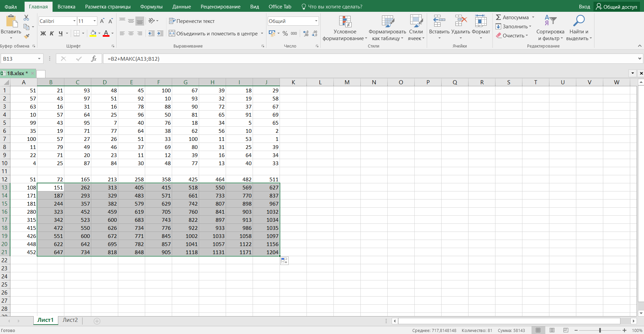
Task: Decrease font size with the small A icon
Action: [x=110, y=21]
